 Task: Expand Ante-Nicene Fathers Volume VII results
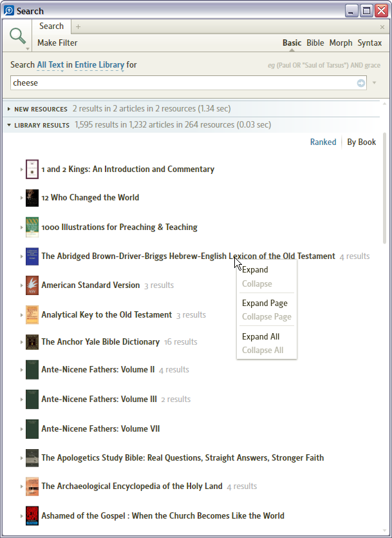[22, 429]
